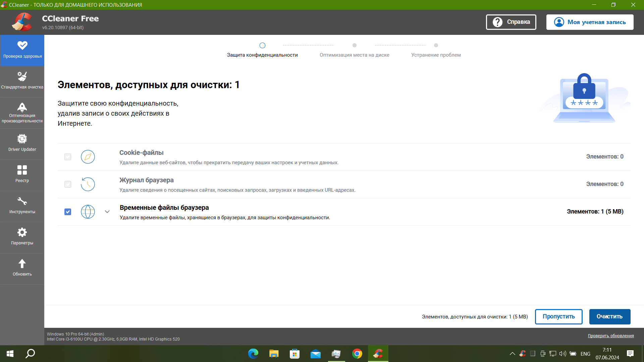Click the Журнал браузера 'Элементов: 0' value
Screen dimensions: 644x362
[x=605, y=184]
